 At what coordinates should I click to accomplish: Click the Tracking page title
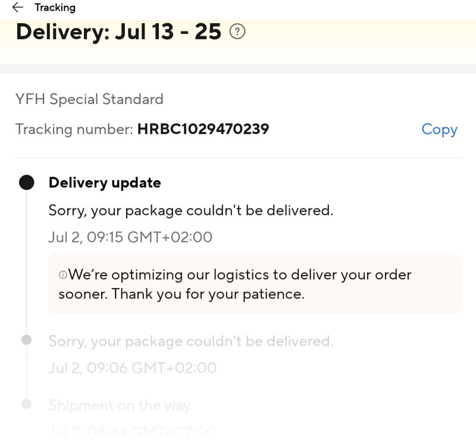tap(55, 8)
